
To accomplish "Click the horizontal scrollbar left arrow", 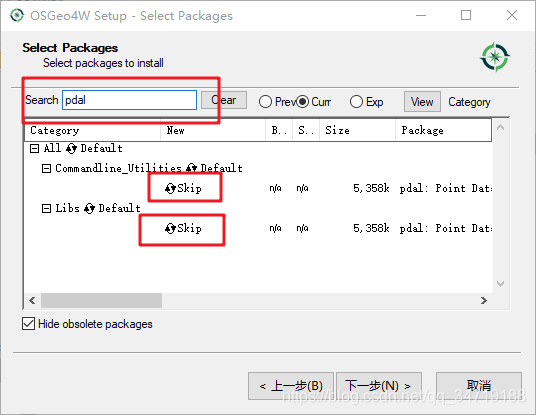I will coord(32,300).
